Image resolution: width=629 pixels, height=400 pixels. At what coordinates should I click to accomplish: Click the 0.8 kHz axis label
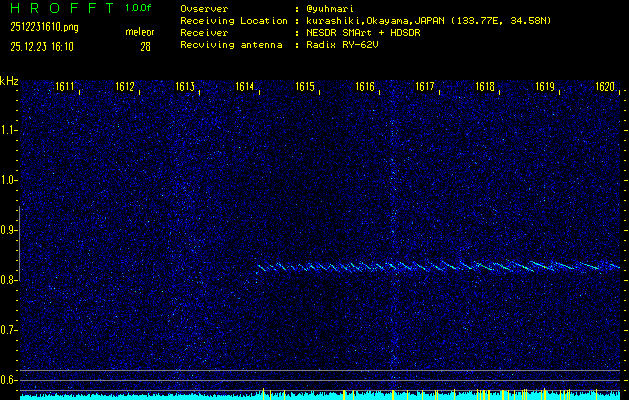(9, 280)
